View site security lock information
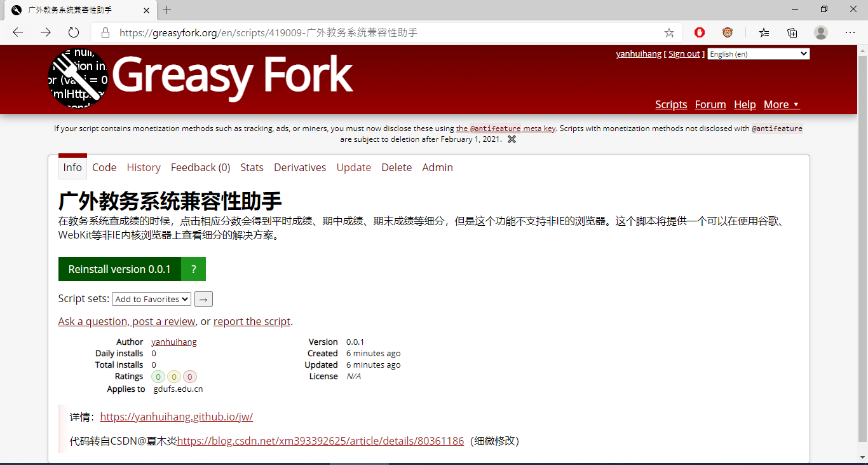 pyautogui.click(x=105, y=32)
